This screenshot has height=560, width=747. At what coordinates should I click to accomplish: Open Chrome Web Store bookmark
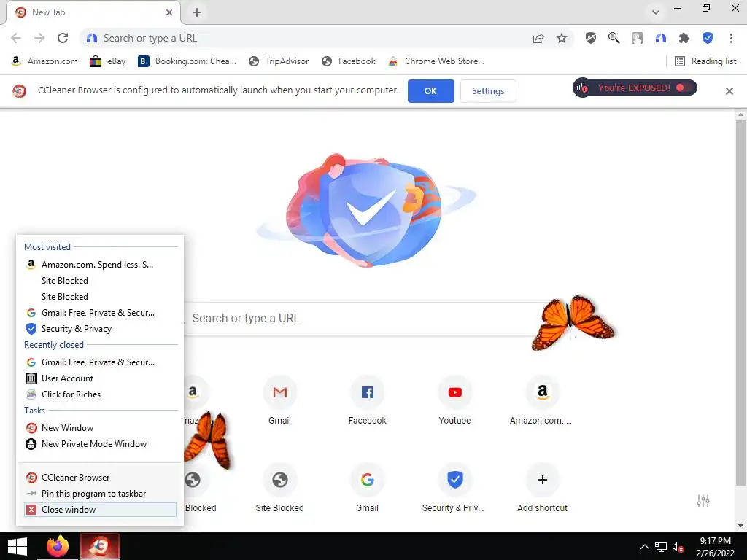click(436, 61)
